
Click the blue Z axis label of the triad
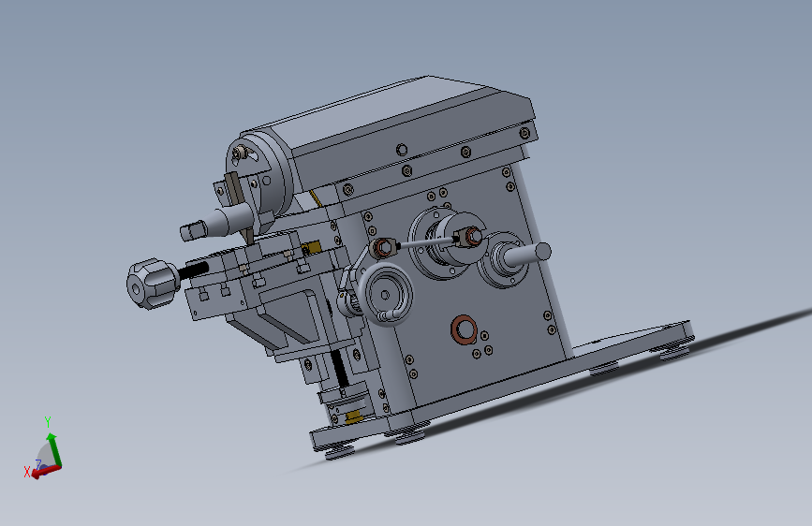click(x=37, y=464)
